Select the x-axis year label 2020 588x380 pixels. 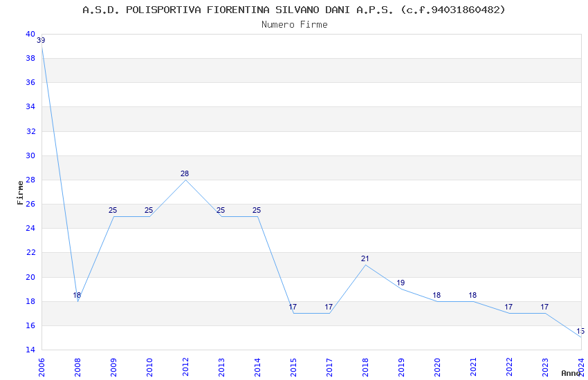click(438, 368)
